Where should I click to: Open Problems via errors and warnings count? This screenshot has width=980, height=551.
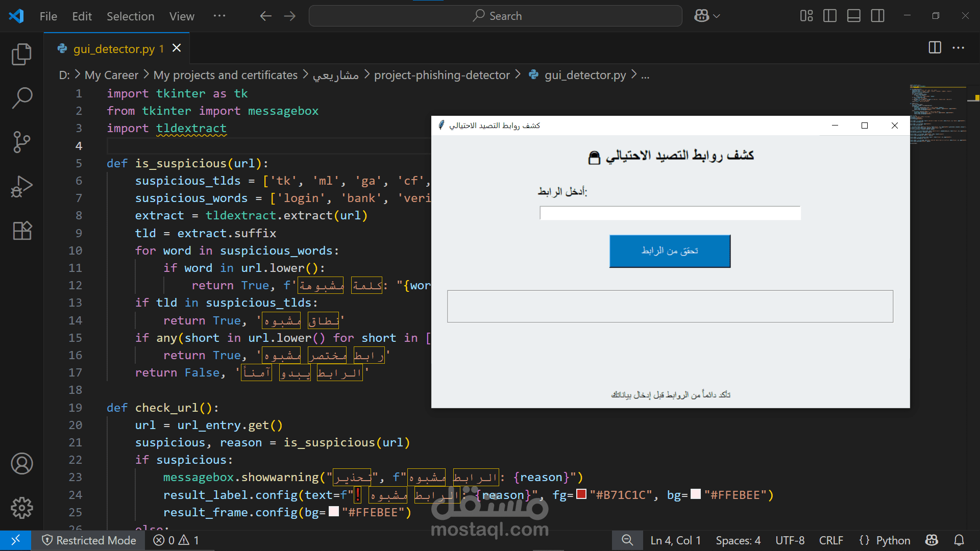pyautogui.click(x=176, y=540)
